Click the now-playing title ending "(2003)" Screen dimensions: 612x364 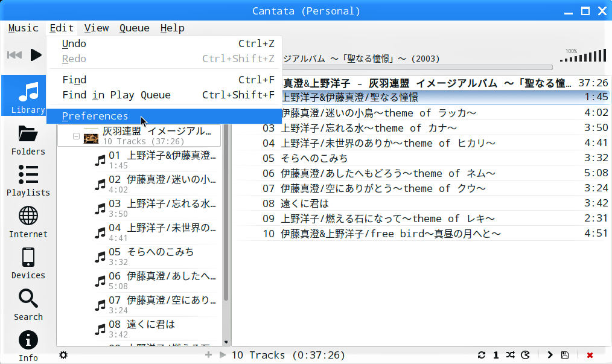(362, 59)
